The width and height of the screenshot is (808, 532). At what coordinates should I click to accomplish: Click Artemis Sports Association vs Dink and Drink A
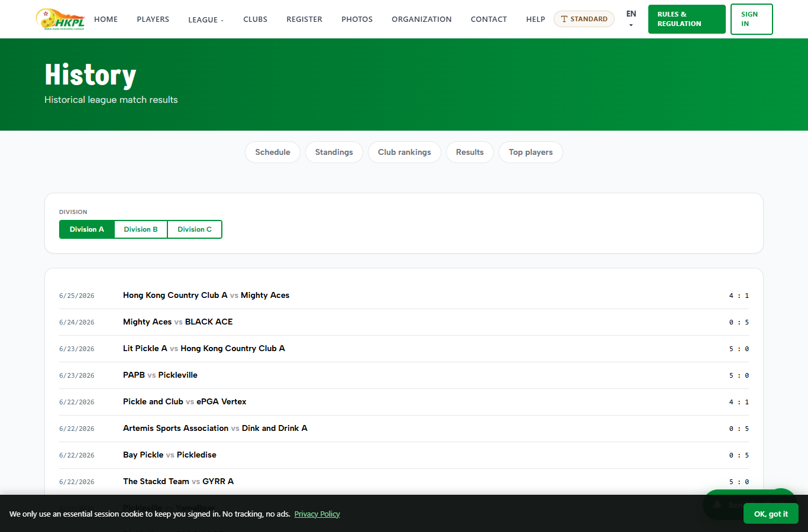pyautogui.click(x=215, y=429)
